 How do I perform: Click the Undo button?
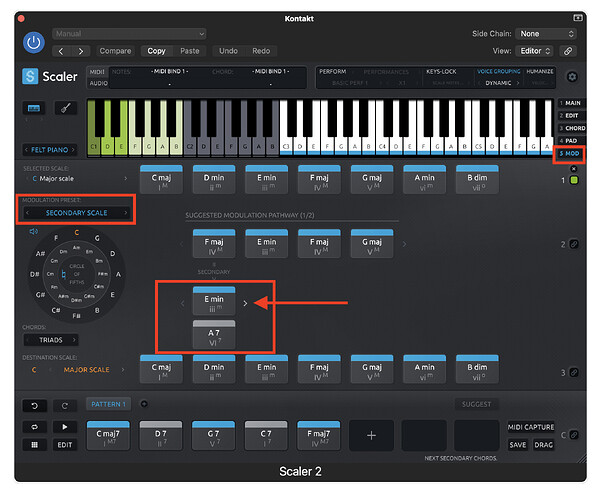pos(228,51)
